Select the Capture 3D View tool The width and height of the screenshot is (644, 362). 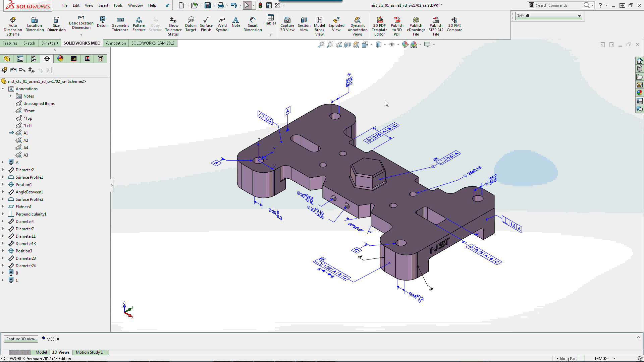point(287,25)
